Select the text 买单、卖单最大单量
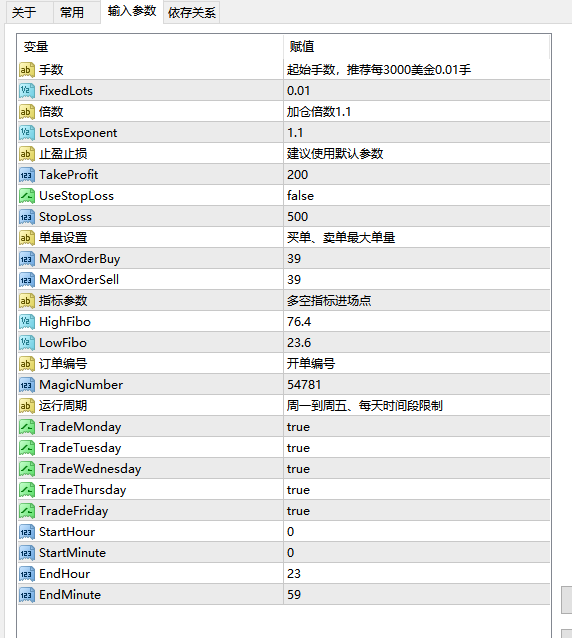572x638 pixels. (341, 238)
